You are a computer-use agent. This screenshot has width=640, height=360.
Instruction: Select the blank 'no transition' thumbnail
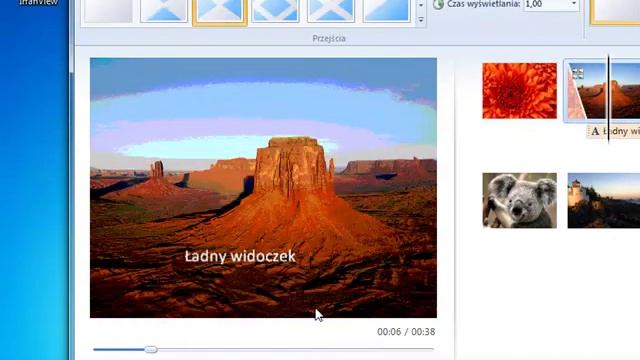pos(108,10)
